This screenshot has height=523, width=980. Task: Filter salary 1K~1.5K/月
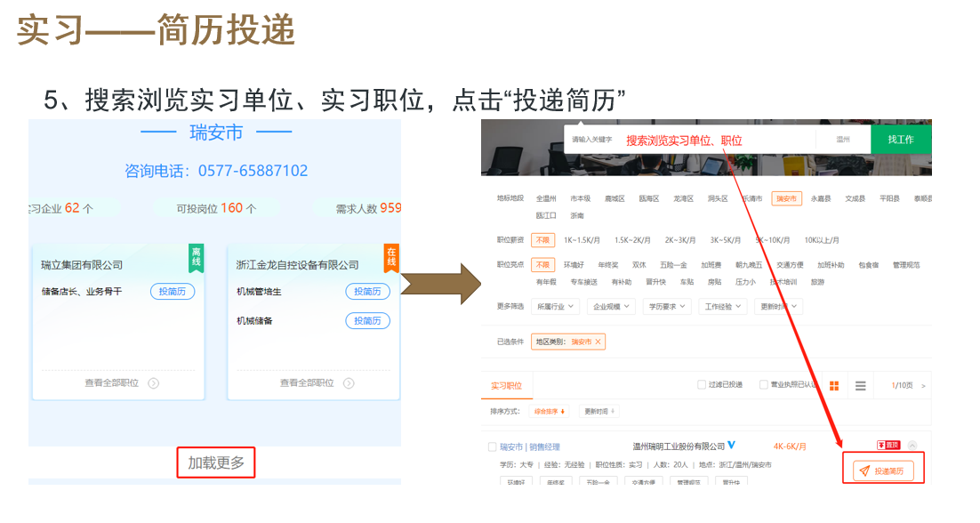pos(582,240)
